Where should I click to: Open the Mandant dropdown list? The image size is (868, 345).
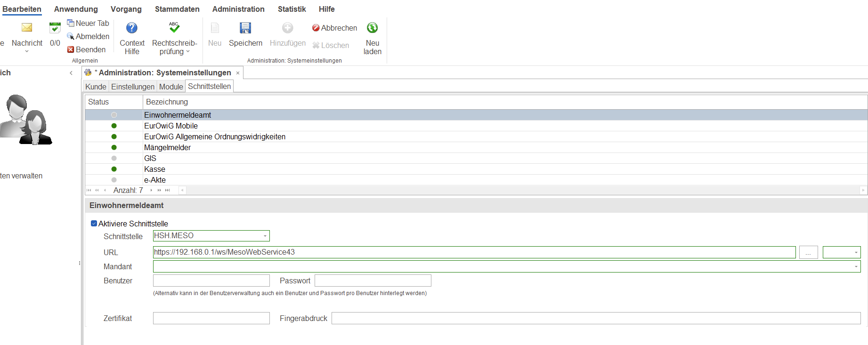click(856, 267)
